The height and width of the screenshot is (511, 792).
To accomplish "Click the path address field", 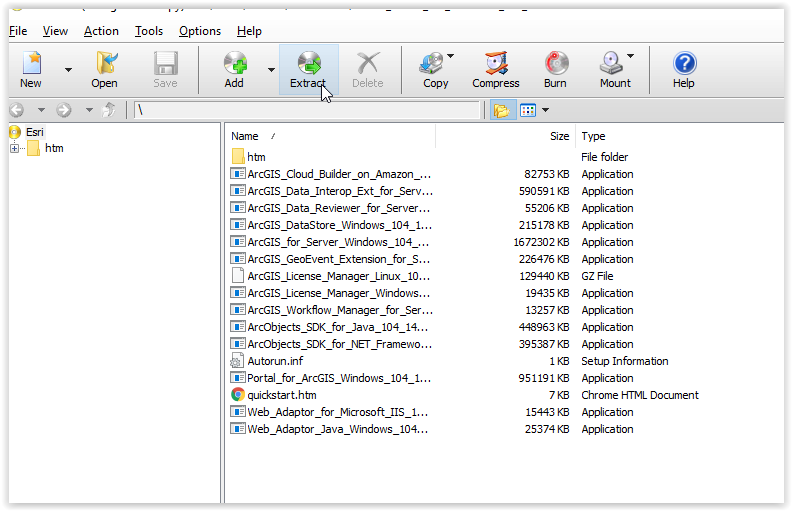I will coord(307,110).
